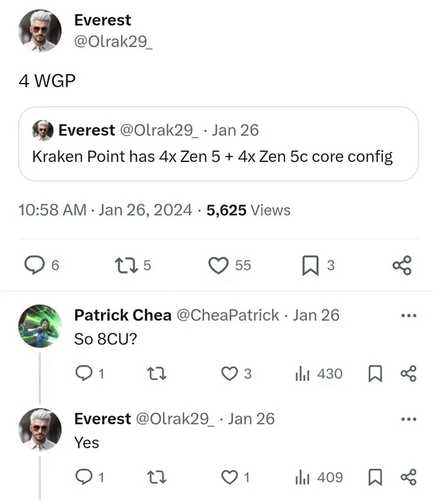View analytics for Patrick Chea's reply
The height and width of the screenshot is (504, 437).
pos(302,374)
